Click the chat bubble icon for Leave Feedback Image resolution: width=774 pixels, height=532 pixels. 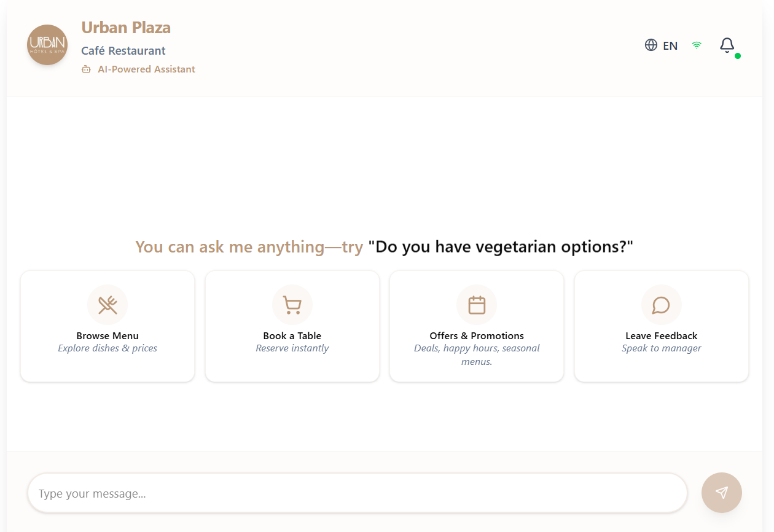661,304
